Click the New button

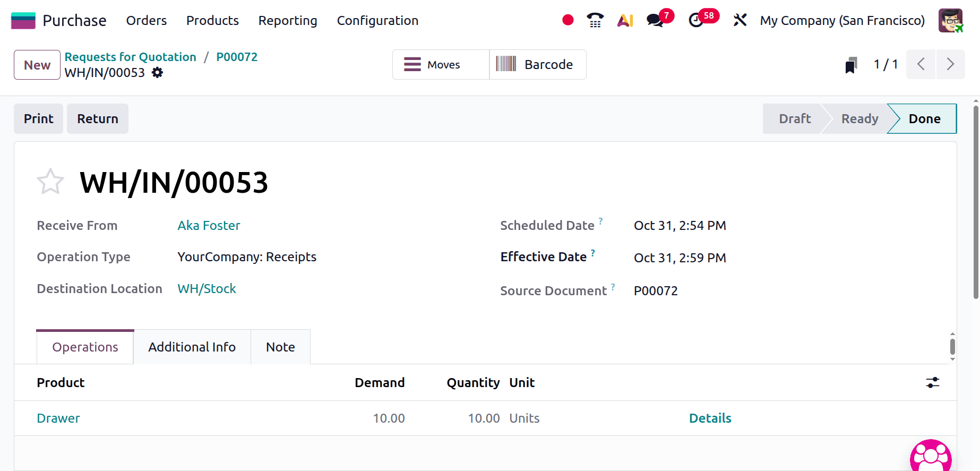pyautogui.click(x=37, y=65)
